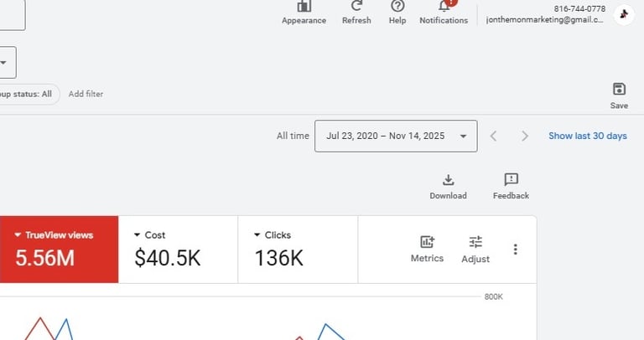Change the Cost metric via dropdown
Image resolution: width=644 pixels, height=340 pixels.
138,235
